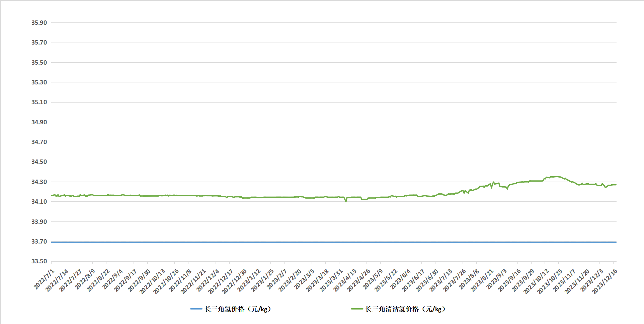The image size is (644, 324).
Task: Click y-axis label 35.70
Action: [39, 43]
